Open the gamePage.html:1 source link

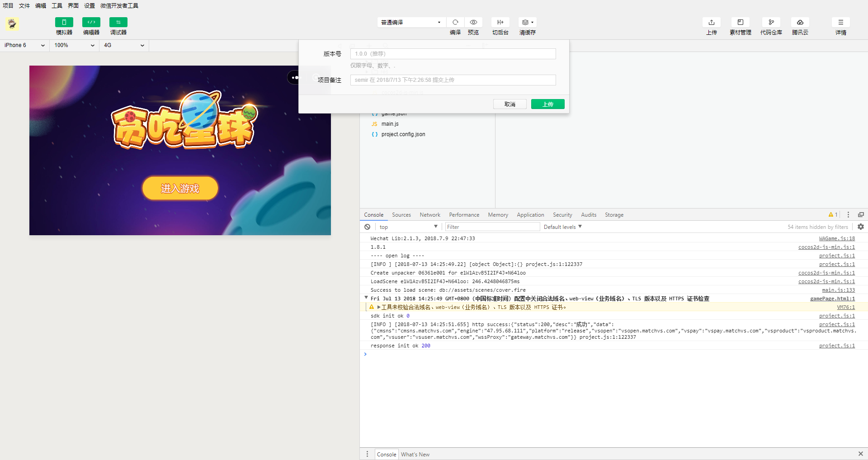(832, 299)
